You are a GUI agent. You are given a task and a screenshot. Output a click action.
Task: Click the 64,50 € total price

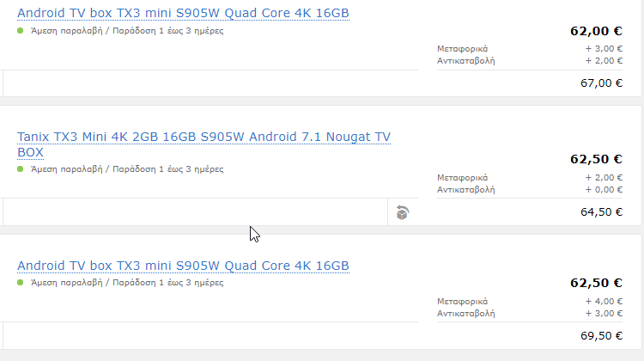pyautogui.click(x=600, y=211)
